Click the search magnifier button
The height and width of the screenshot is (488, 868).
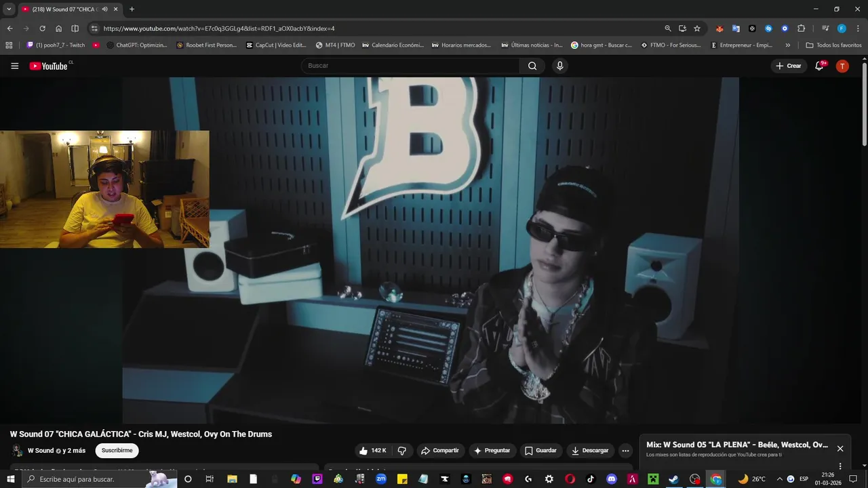click(x=532, y=66)
